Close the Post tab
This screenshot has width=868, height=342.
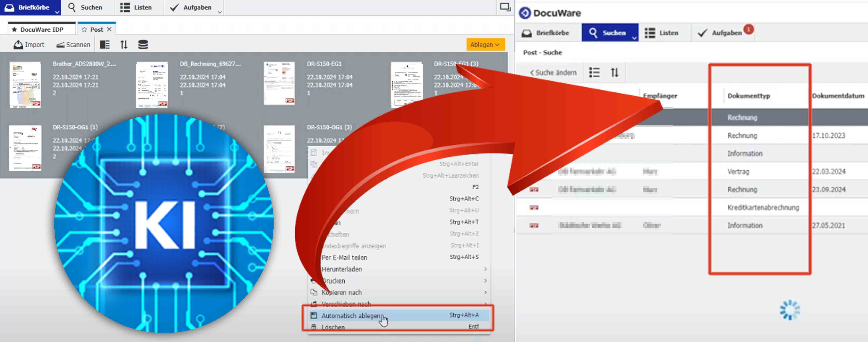[109, 29]
